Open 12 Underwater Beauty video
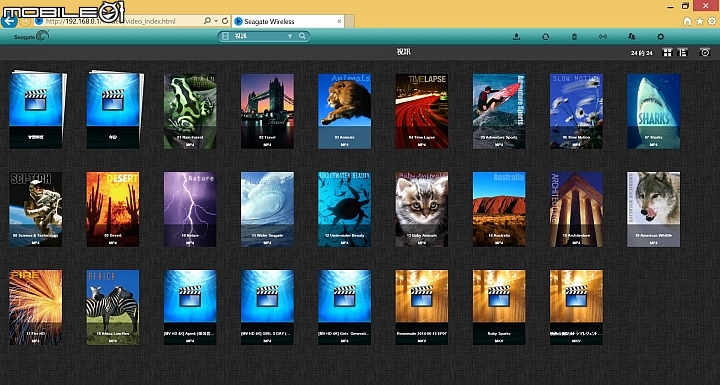 tap(344, 209)
